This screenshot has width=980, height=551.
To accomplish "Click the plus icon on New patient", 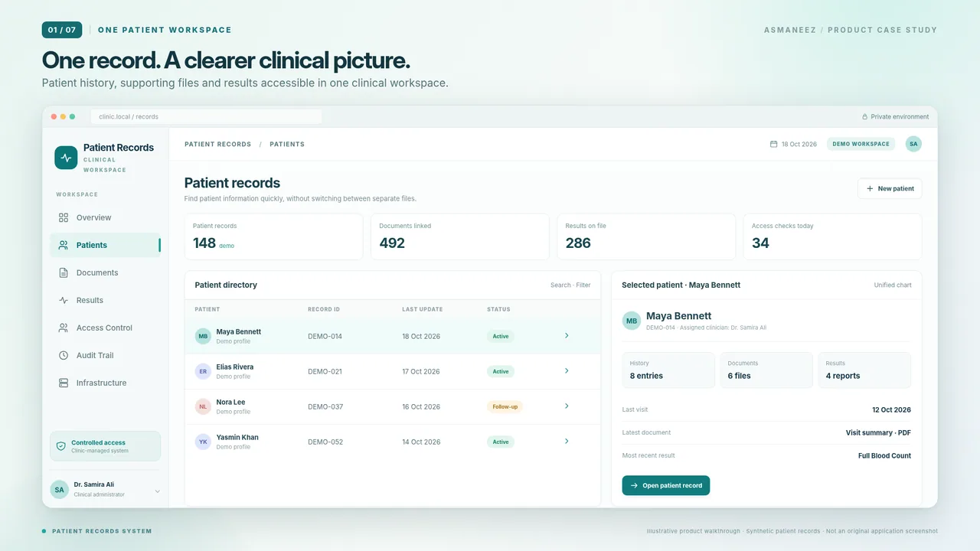I will pyautogui.click(x=870, y=188).
